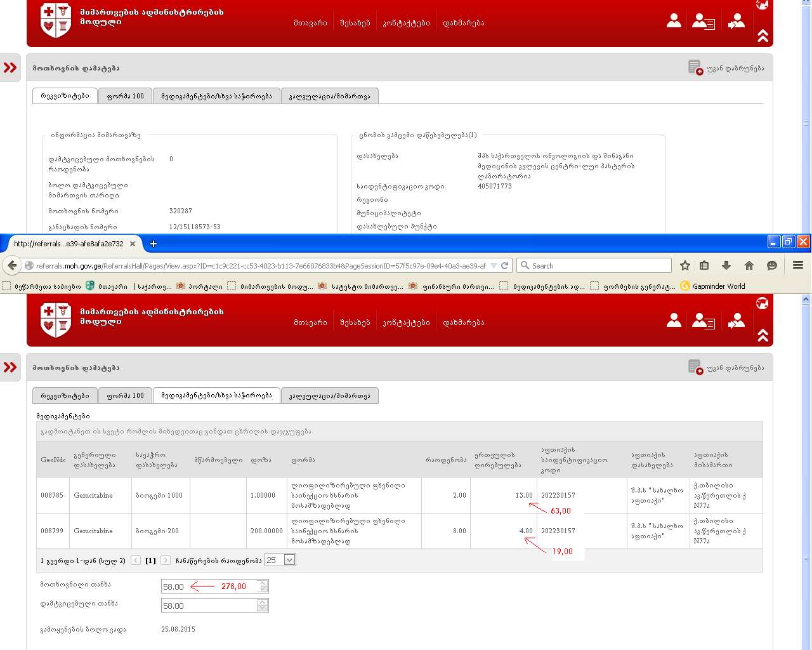Image resolution: width=812 pixels, height=650 pixels.
Task: Close the referrals browser tab
Action: 133,244
